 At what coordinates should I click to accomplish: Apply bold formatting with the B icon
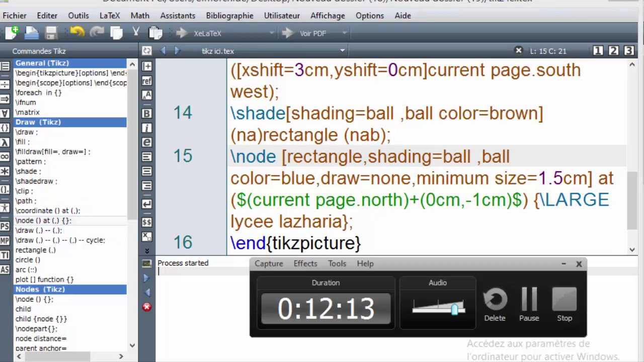(x=146, y=113)
